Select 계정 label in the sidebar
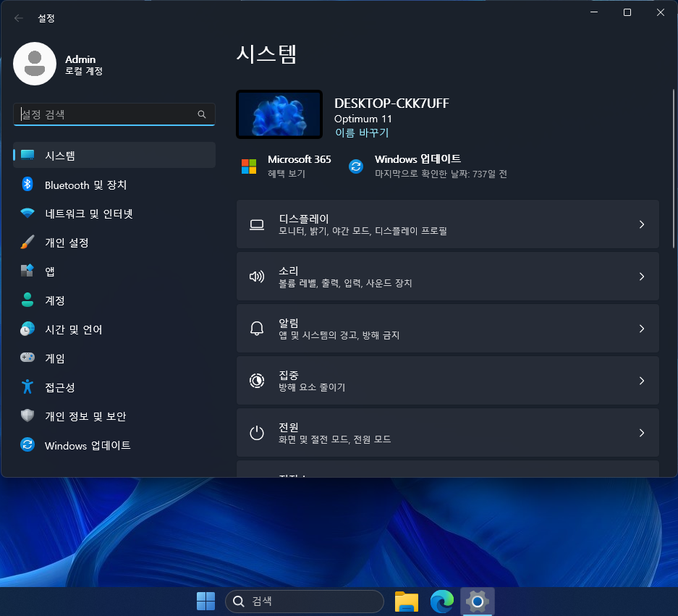This screenshot has height=616, width=678. tap(55, 300)
